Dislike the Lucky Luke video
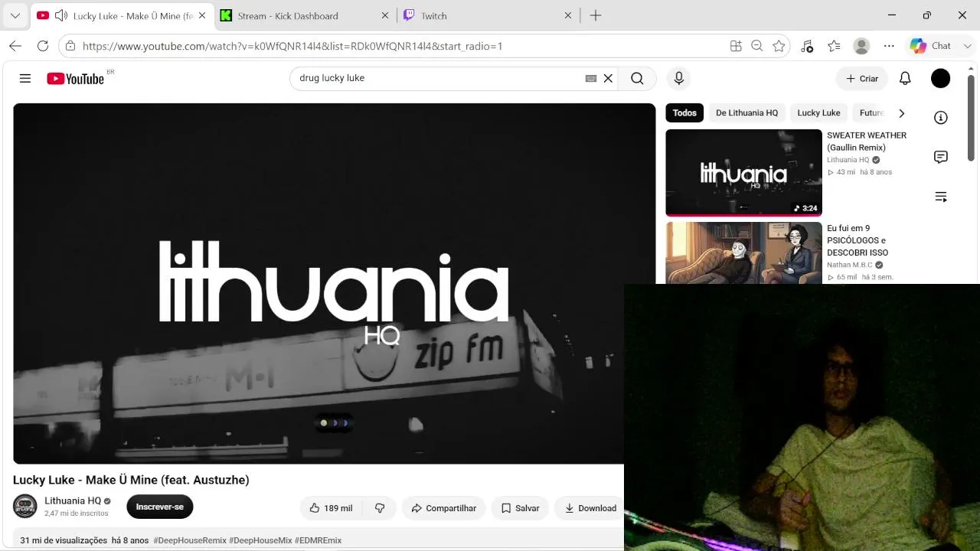Screen dimensions: 980x551 380,508
